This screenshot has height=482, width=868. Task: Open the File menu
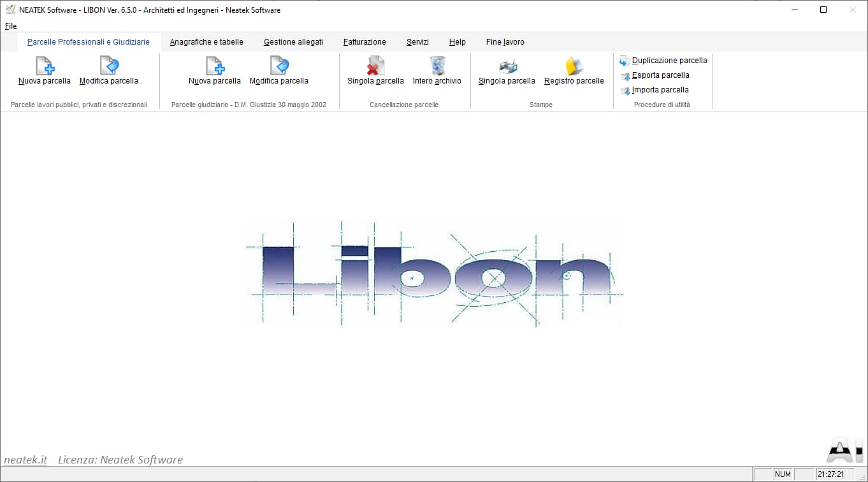point(11,26)
